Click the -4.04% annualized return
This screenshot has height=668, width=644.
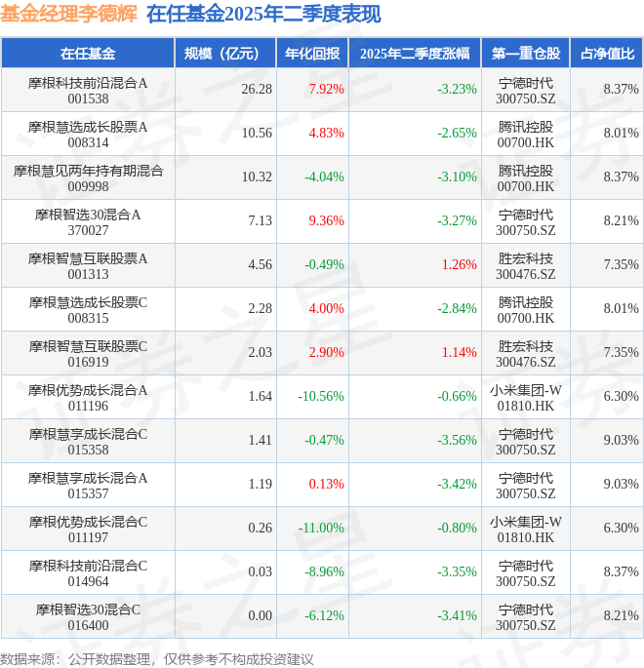pos(324,177)
